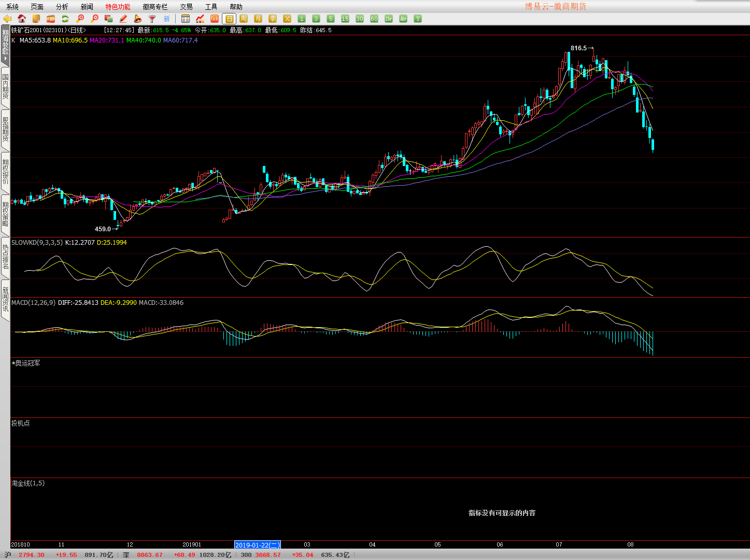Open the Tick chart view

[x=214, y=19]
